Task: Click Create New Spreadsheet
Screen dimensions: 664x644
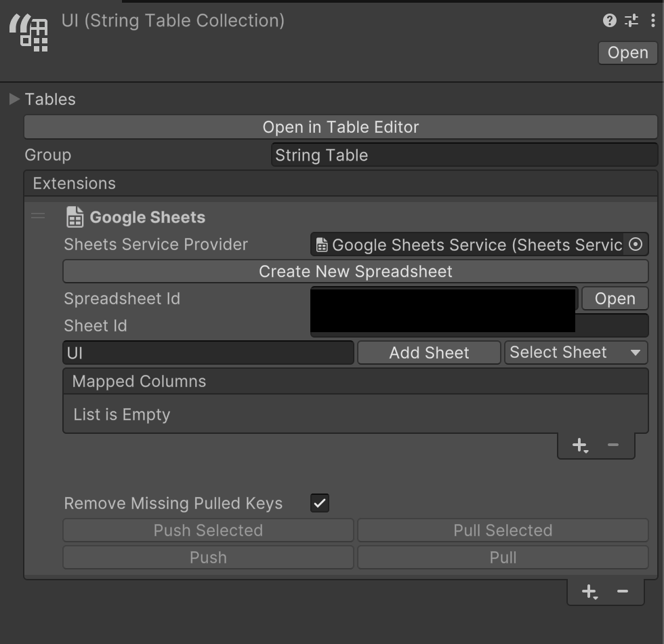Action: click(x=355, y=272)
